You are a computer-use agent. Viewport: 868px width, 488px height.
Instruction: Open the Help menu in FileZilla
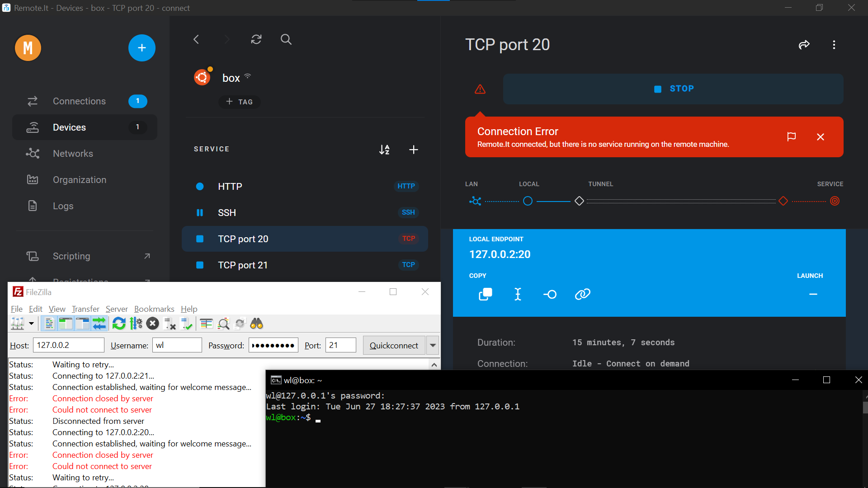click(189, 309)
